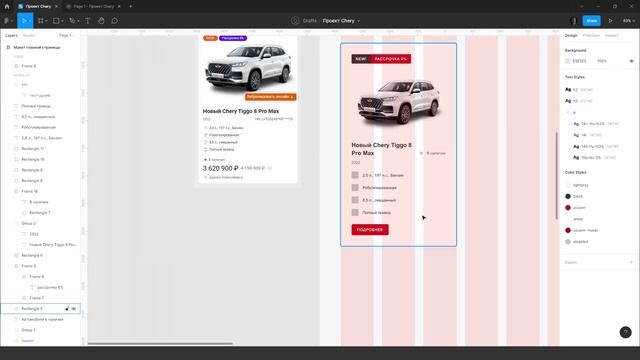Open the file name dropdown next to Проект Chery

click(359, 21)
